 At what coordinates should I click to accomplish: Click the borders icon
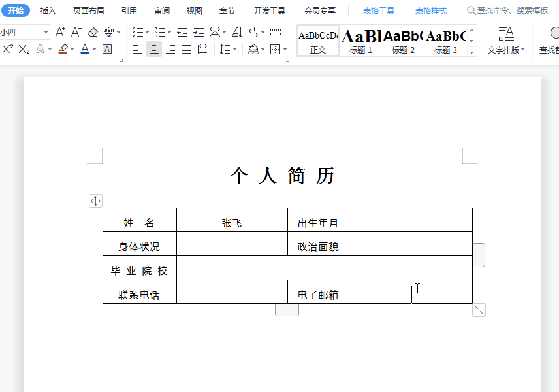pyautogui.click(x=275, y=49)
